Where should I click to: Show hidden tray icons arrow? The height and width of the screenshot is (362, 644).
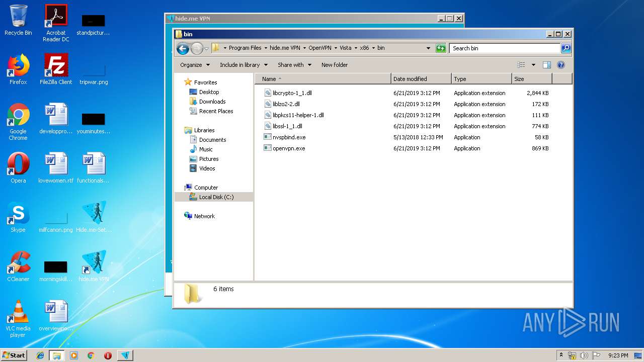click(x=561, y=355)
